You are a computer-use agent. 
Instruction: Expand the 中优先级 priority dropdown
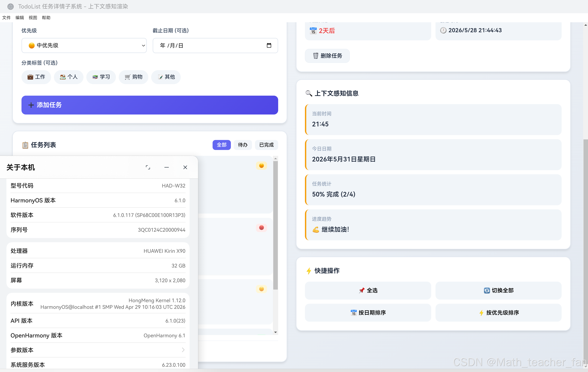(84, 45)
